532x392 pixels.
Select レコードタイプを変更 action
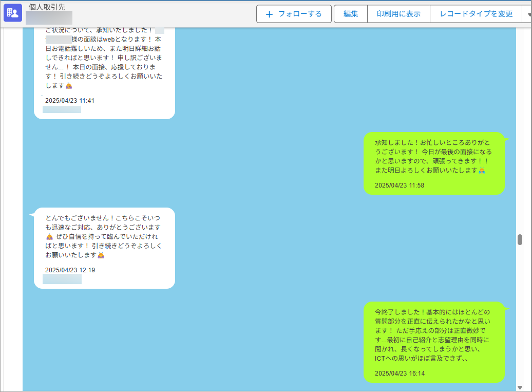pyautogui.click(x=476, y=14)
